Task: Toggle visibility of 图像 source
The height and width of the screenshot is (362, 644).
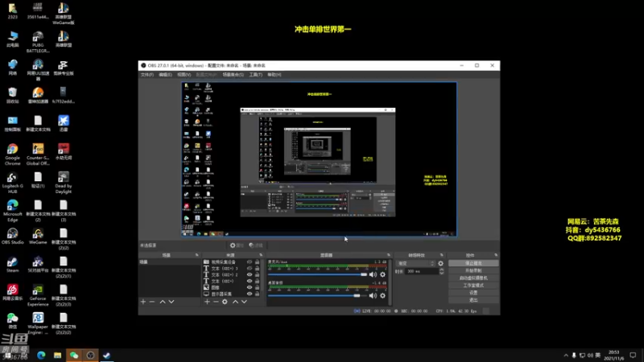Action: tap(250, 287)
